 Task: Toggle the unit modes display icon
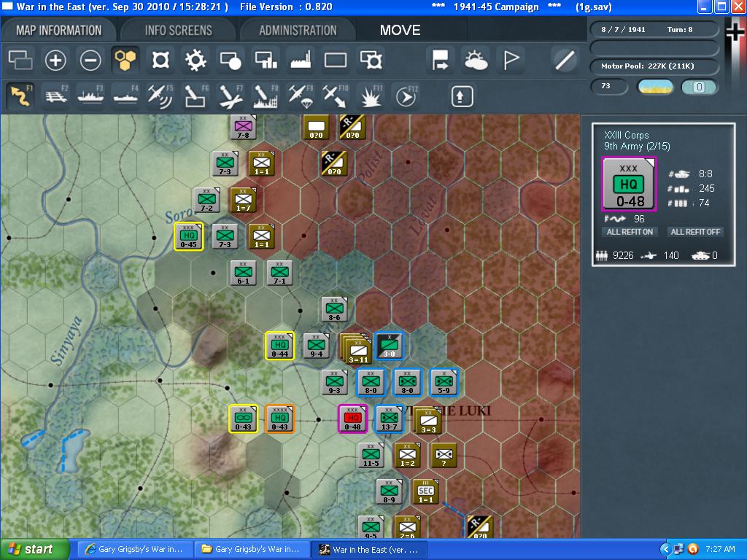tap(231, 61)
